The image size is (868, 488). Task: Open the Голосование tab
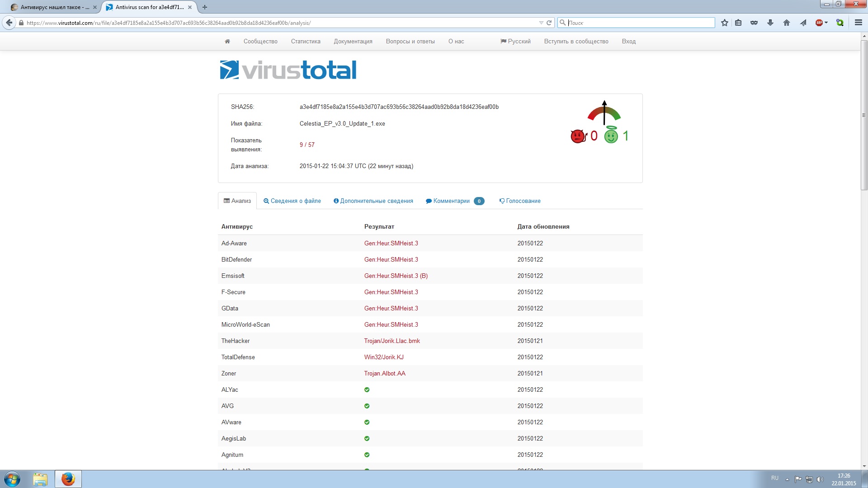(520, 201)
